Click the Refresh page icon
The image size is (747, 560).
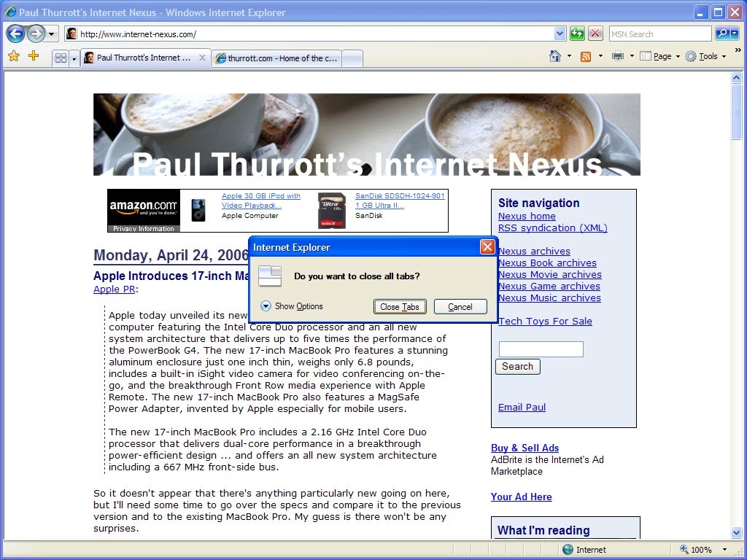577,34
